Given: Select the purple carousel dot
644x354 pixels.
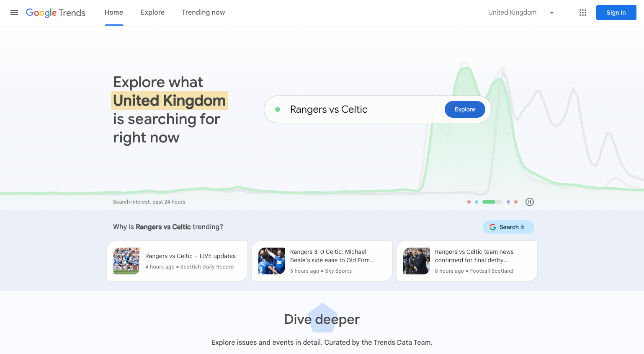Looking at the screenshot, I should coord(508,202).
